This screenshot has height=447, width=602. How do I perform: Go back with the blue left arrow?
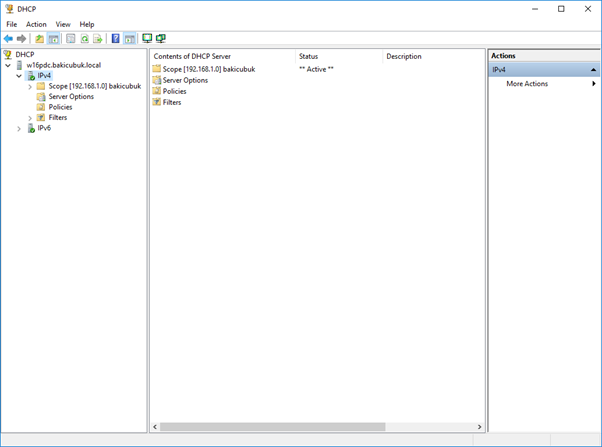8,38
